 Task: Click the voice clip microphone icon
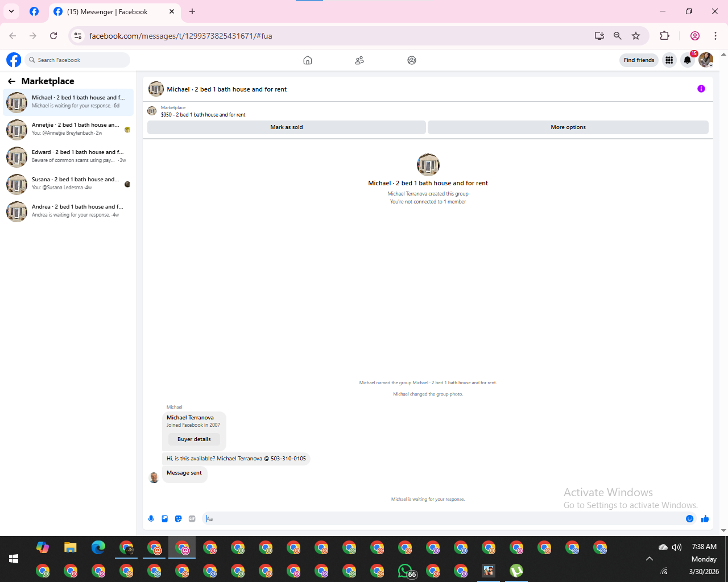[151, 518]
